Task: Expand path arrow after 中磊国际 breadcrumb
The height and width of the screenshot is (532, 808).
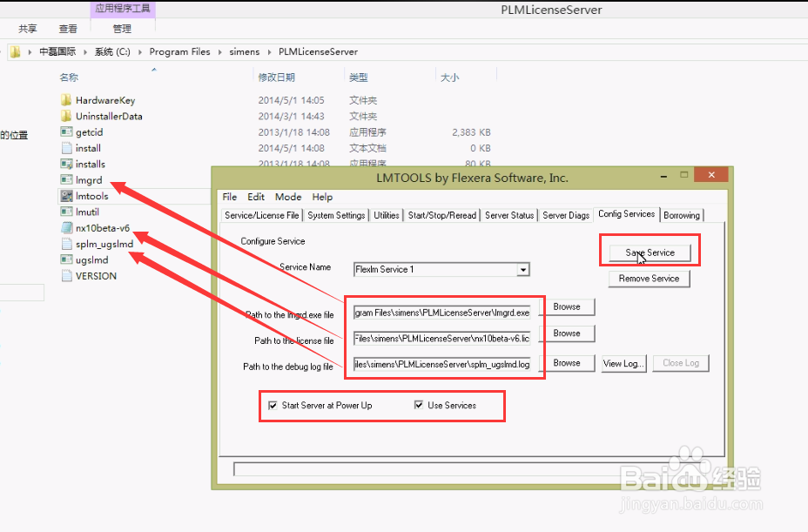Action: [x=85, y=52]
